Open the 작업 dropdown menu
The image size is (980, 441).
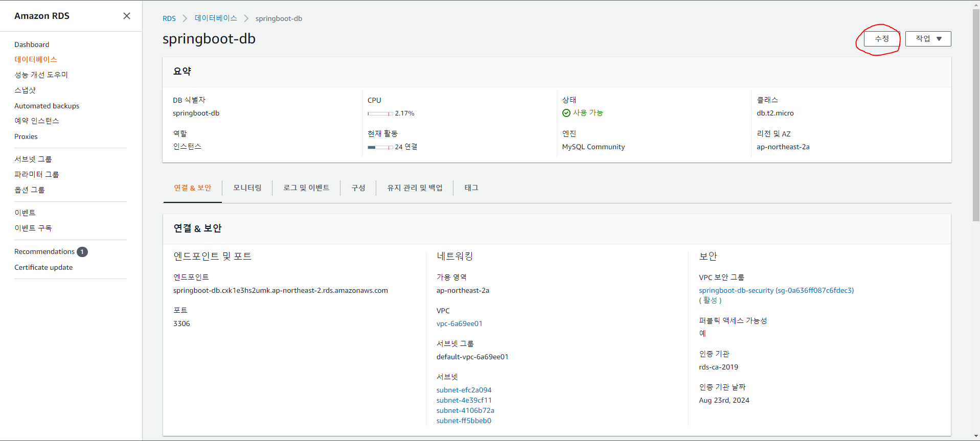click(x=928, y=39)
